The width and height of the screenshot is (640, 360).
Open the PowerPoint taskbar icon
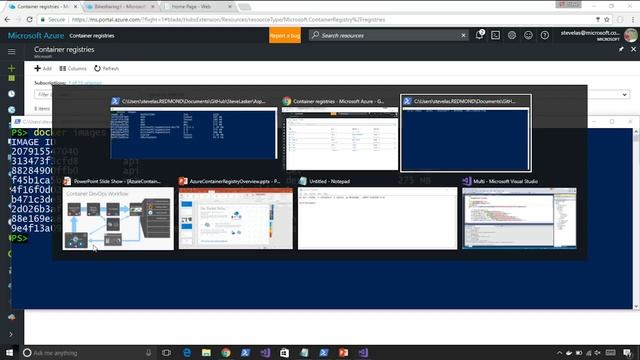point(343,352)
